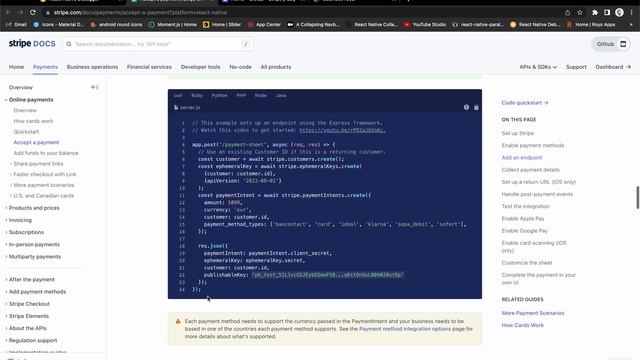Collapse the docs sidebar with arrow icon
Viewport: 640px width, 360px height.
[x=94, y=87]
